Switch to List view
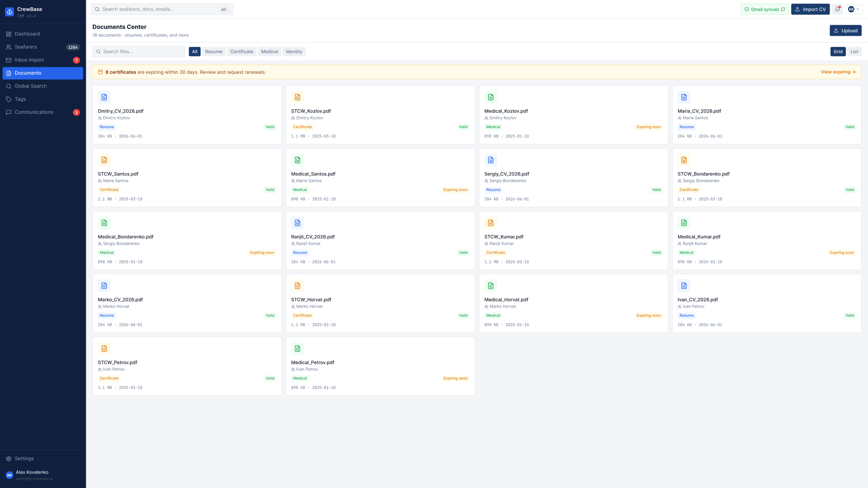Viewport: 868px width, 488px height. click(854, 52)
